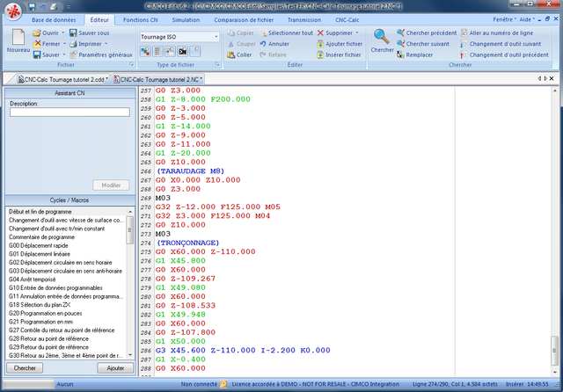Click the CIMCO application logo button
The height and width of the screenshot is (392, 563).
(13, 11)
